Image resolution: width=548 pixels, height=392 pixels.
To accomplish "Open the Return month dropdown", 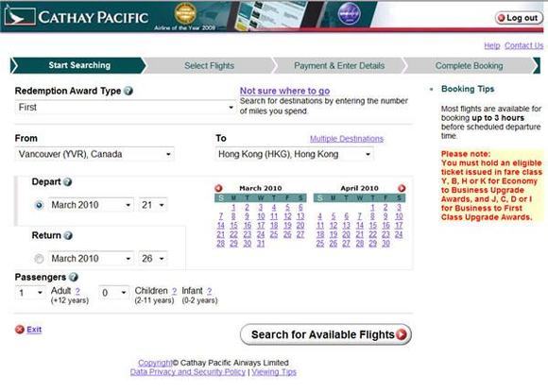I will coord(91,259).
